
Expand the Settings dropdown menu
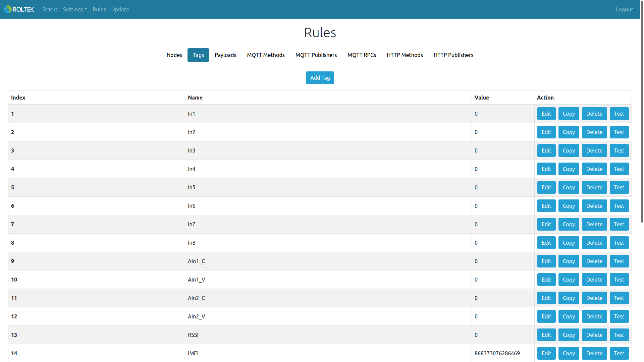click(x=75, y=9)
